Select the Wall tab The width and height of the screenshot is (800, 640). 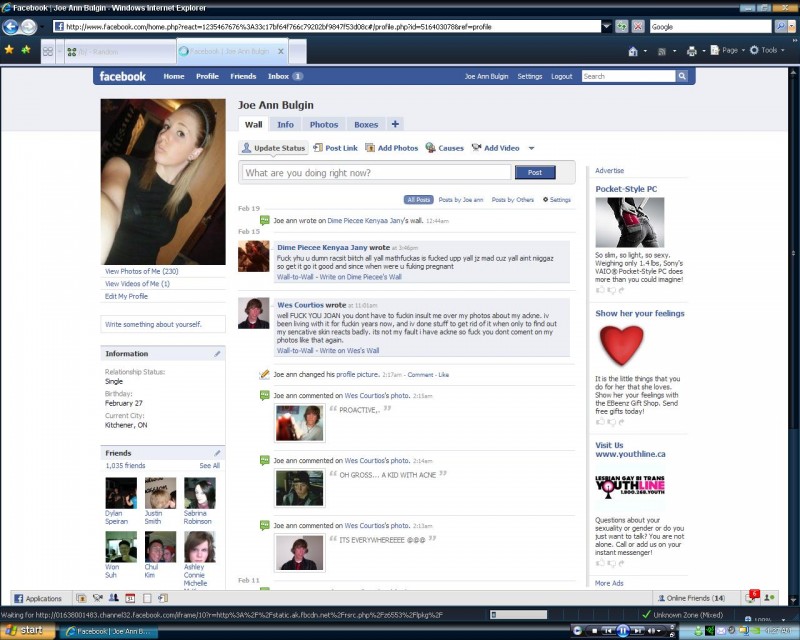253,124
